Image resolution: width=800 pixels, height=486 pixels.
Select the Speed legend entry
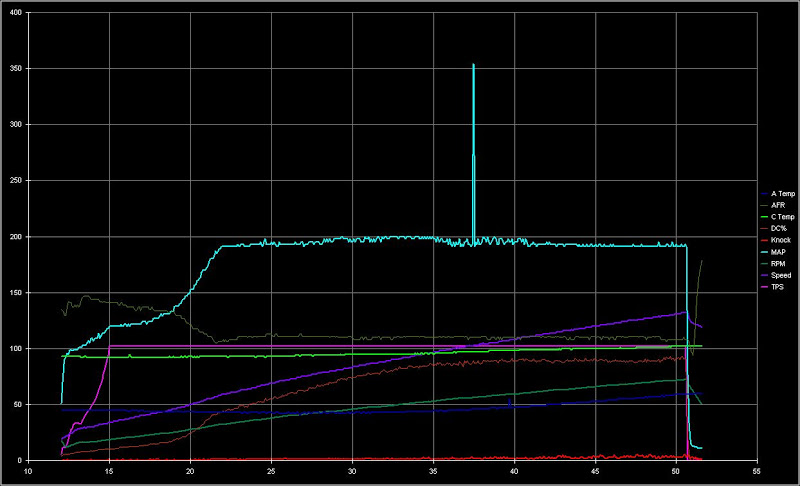pos(776,275)
